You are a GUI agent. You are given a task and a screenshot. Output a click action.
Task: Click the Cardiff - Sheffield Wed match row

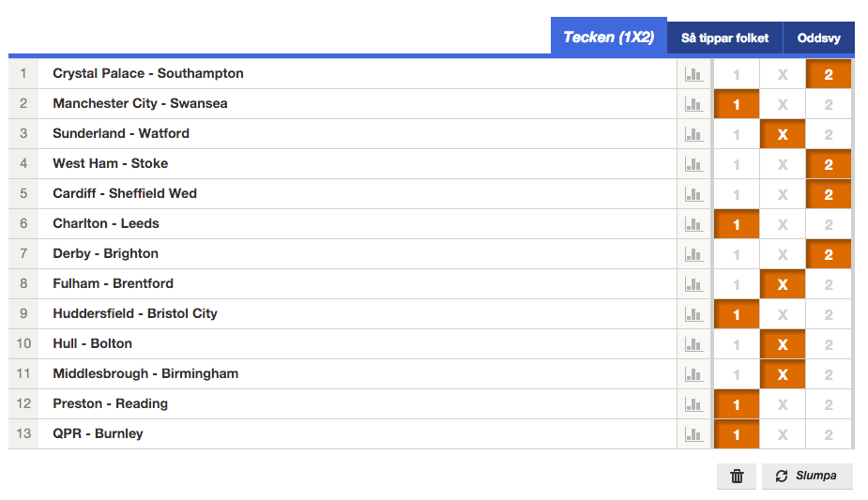[x=343, y=193]
